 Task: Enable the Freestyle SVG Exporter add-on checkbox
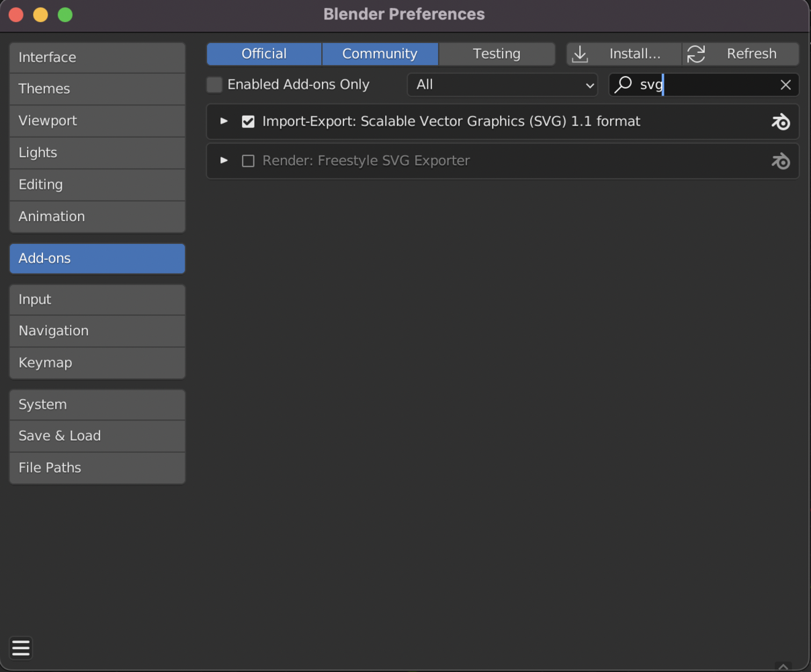(x=248, y=161)
